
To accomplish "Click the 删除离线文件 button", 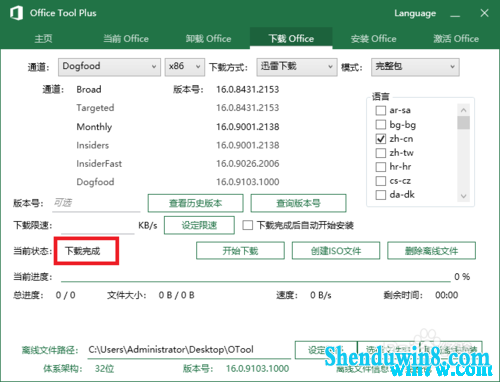I will click(x=431, y=251).
